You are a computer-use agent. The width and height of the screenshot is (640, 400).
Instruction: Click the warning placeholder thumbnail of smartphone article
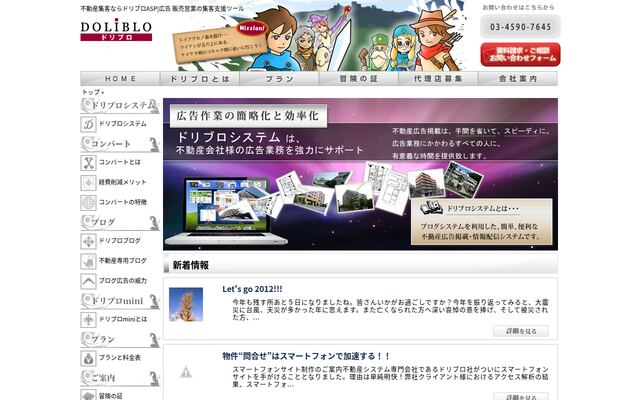click(186, 372)
